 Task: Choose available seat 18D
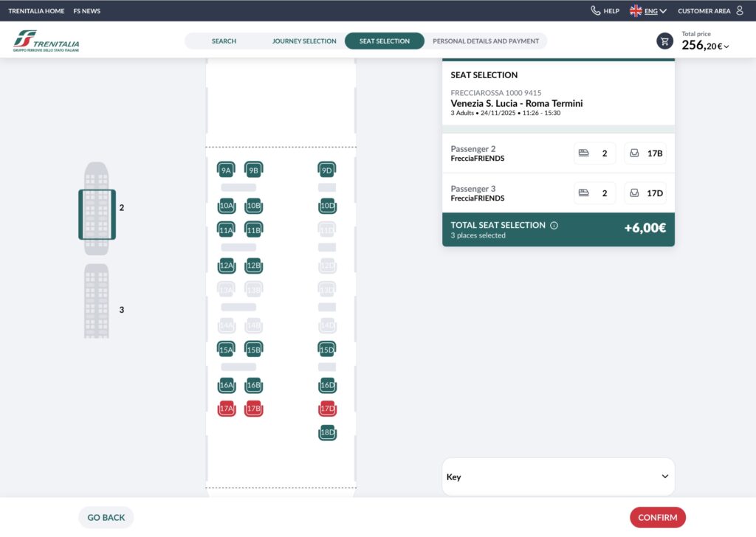327,432
